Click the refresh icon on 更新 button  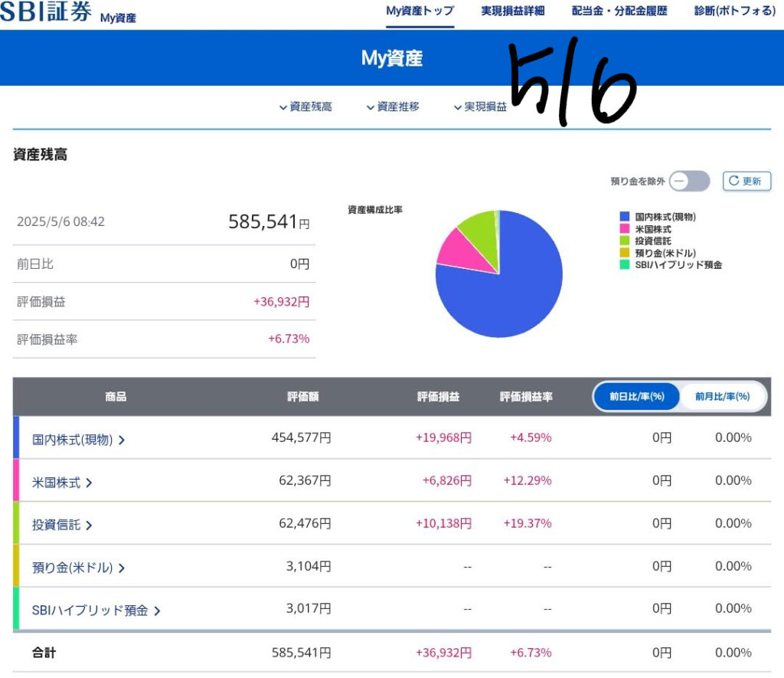point(733,182)
